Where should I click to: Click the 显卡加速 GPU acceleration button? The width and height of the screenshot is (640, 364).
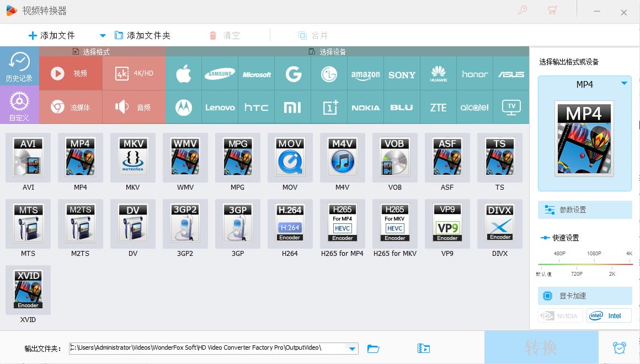click(585, 296)
